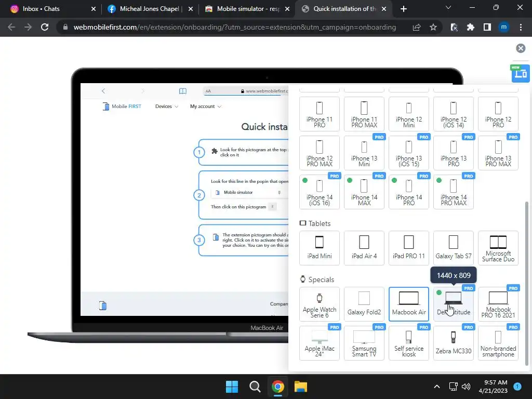Choose the iPhone 13 PRO device
This screenshot has width=532, height=399.
[453, 153]
